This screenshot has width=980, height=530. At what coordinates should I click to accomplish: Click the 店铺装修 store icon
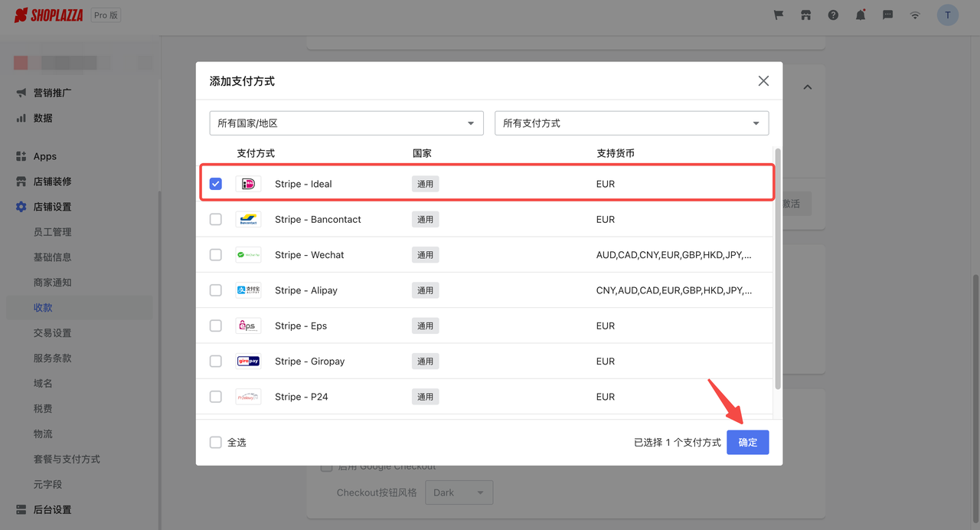[x=21, y=182]
